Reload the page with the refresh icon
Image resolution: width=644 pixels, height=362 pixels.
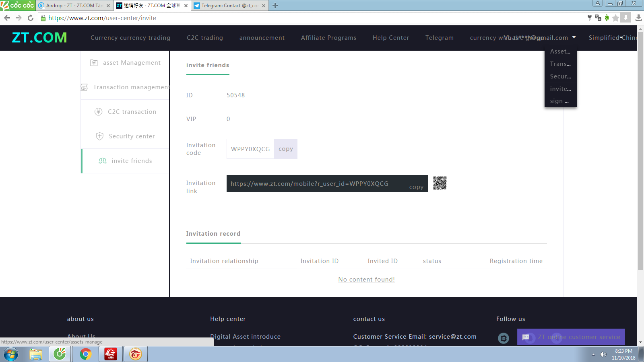coord(31,18)
